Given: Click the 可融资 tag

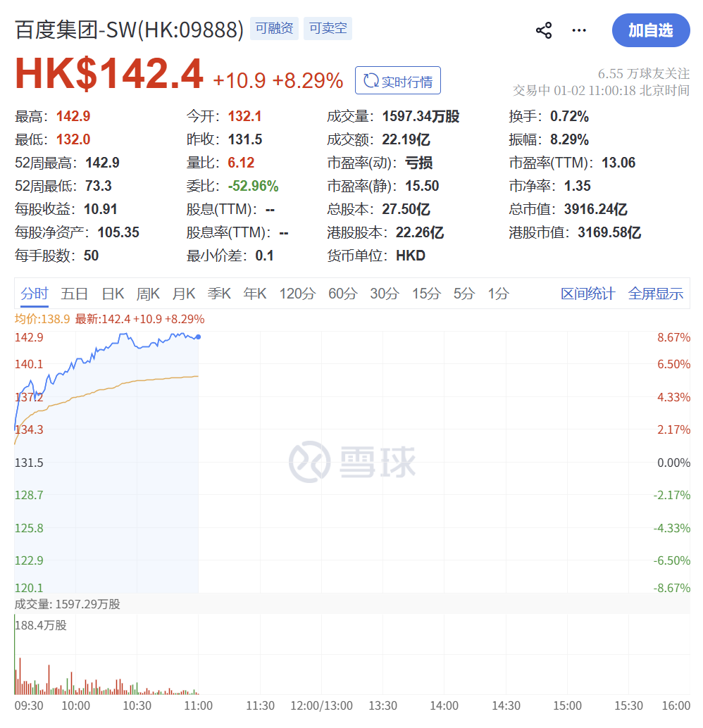Looking at the screenshot, I should click(x=274, y=28).
